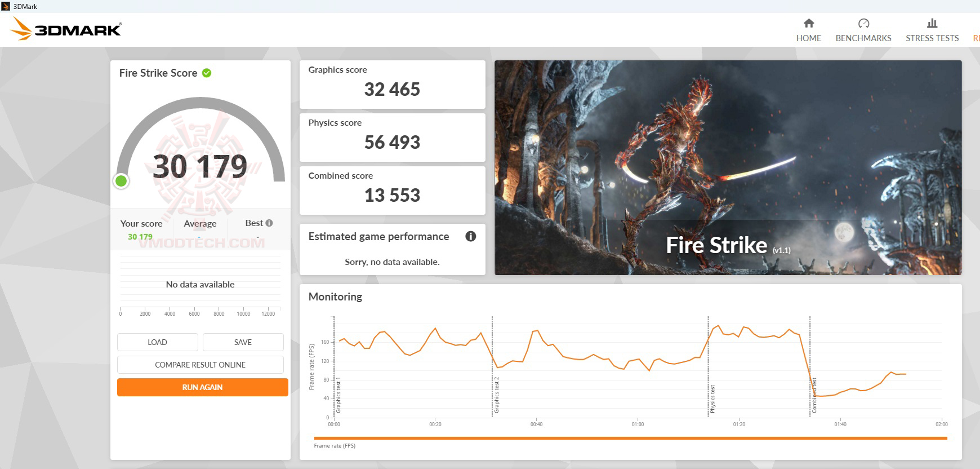Click the 3DMark title in the title bar

(25, 6)
